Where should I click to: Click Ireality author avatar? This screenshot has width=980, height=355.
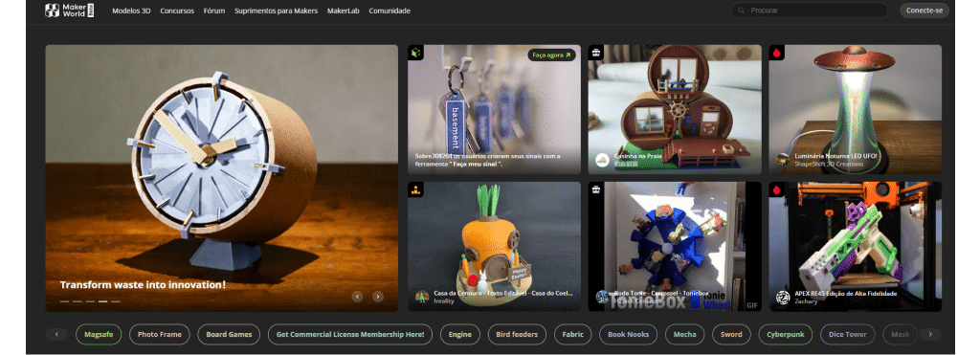coord(422,297)
